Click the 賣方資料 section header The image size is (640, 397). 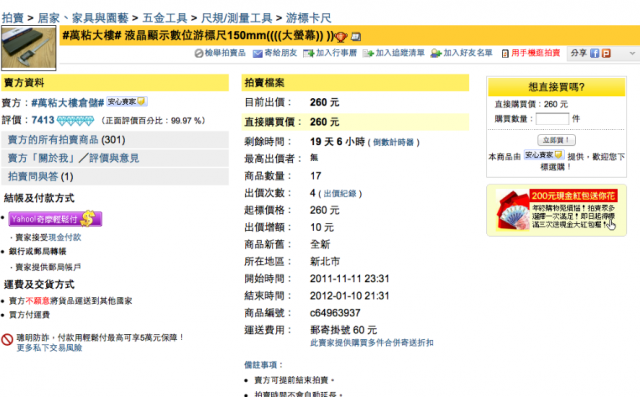[115, 83]
